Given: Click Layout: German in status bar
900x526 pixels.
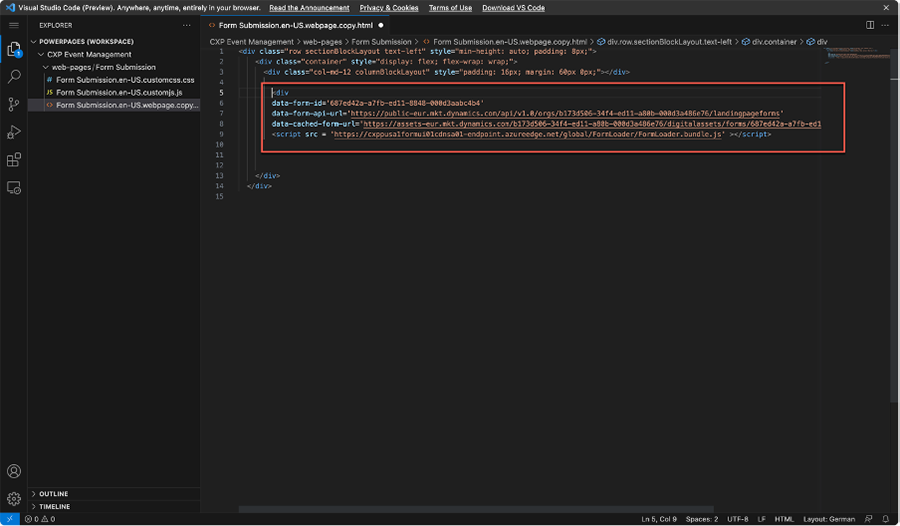Looking at the screenshot, I should [x=829, y=519].
